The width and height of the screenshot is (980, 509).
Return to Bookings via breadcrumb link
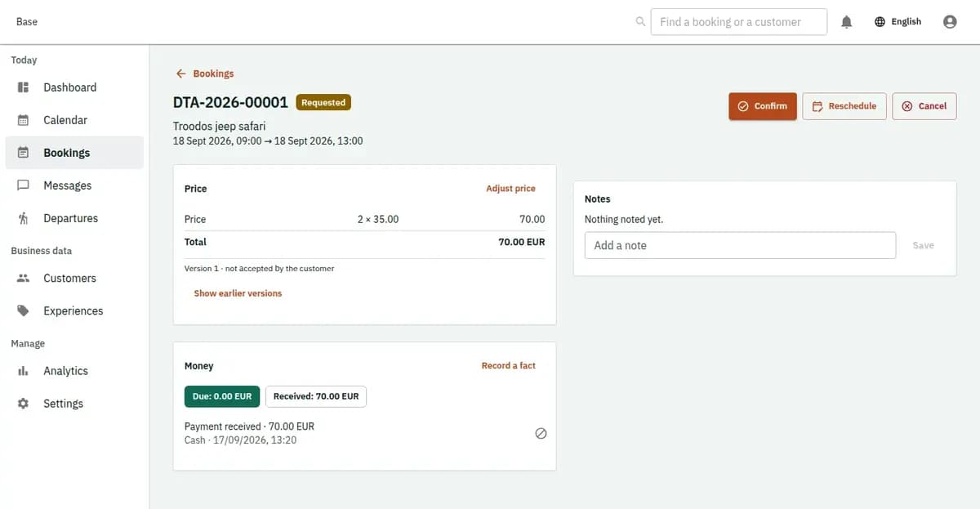[x=213, y=74]
